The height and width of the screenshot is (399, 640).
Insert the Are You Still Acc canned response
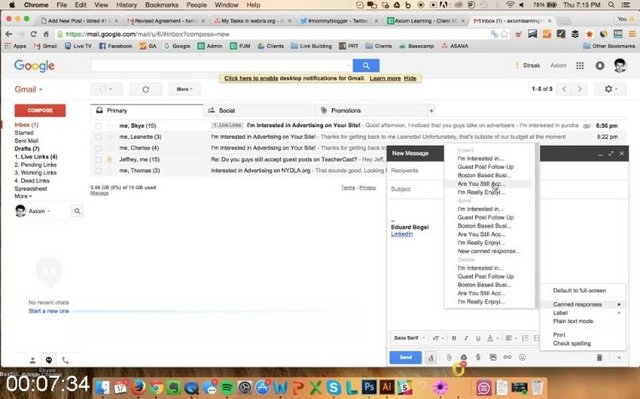(x=488, y=184)
